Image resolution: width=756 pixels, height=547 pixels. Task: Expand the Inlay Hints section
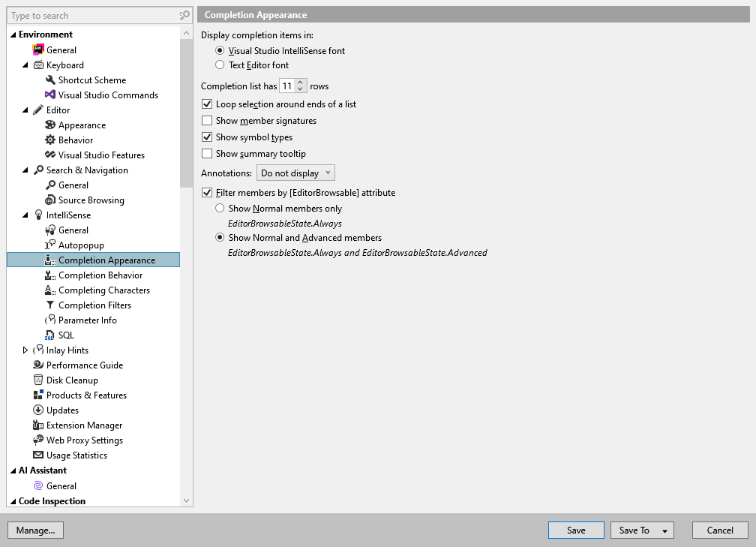tap(25, 350)
